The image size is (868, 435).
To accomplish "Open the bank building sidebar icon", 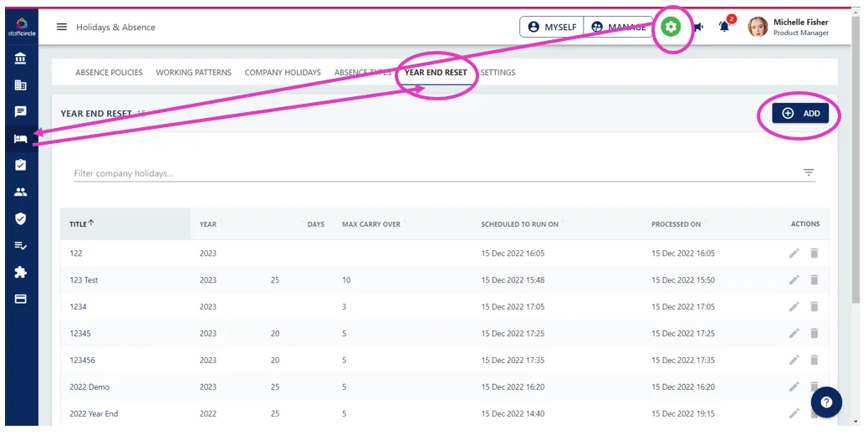I will [x=20, y=58].
